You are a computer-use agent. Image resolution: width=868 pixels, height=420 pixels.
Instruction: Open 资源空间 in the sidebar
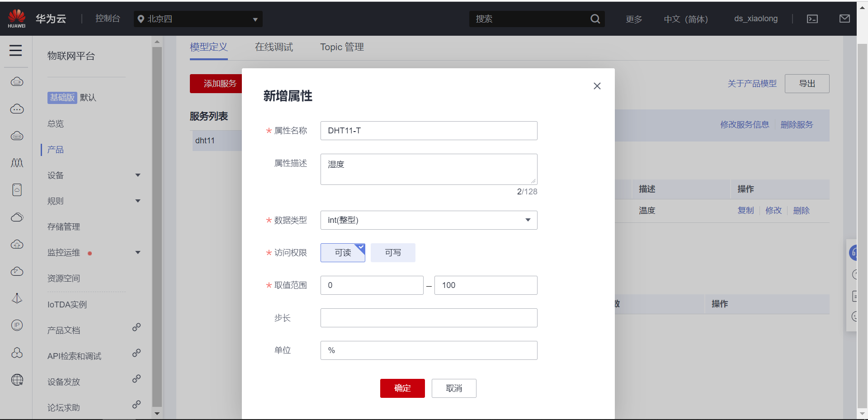(64, 278)
